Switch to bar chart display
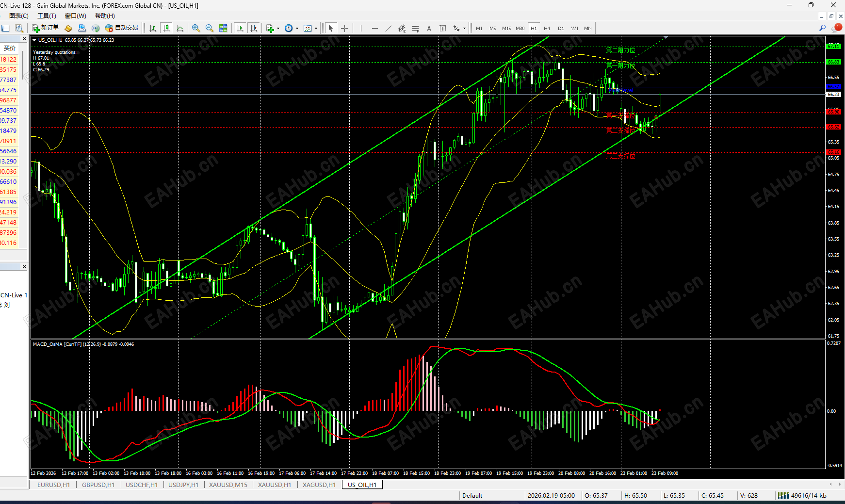845x504 pixels. click(153, 28)
